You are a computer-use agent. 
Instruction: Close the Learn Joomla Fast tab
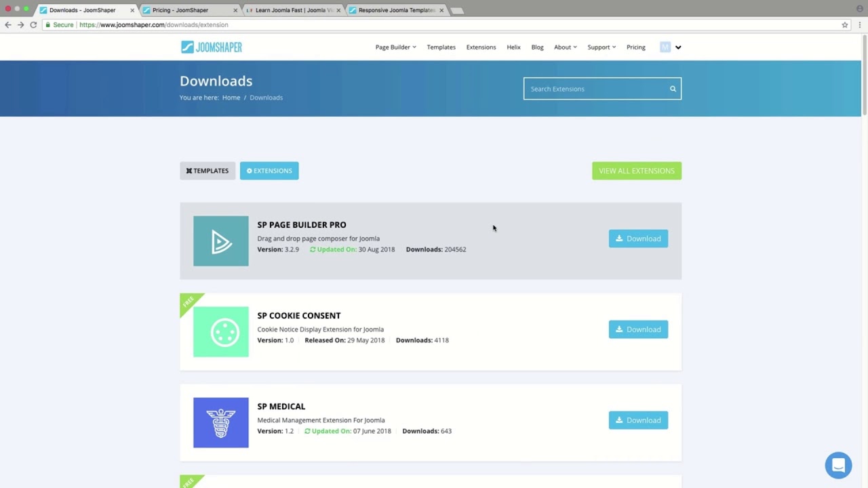338,10
